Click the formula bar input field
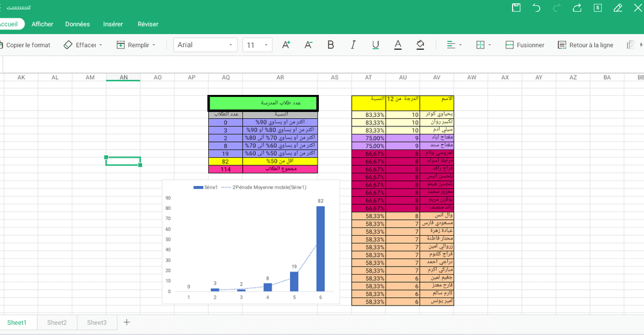The height and width of the screenshot is (335, 644). (x=323, y=65)
